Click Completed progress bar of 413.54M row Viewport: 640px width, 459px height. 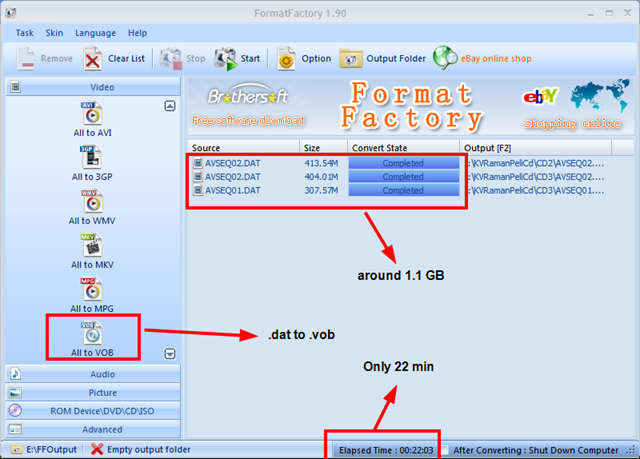click(x=404, y=163)
